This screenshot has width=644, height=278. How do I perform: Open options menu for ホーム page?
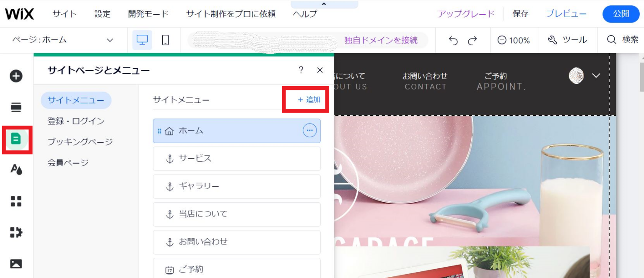(x=310, y=130)
